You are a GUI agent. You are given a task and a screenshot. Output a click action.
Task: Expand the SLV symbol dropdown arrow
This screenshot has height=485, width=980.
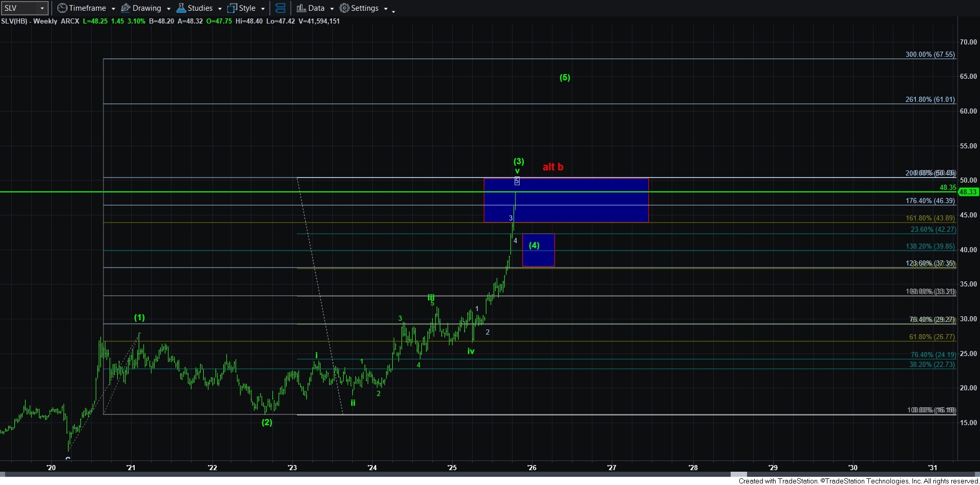[42, 8]
